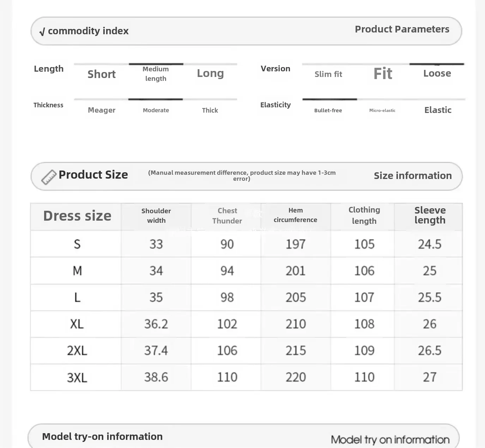The image size is (485, 448).
Task: Click the Elastic option on Elasticity scale
Action: coord(438,110)
